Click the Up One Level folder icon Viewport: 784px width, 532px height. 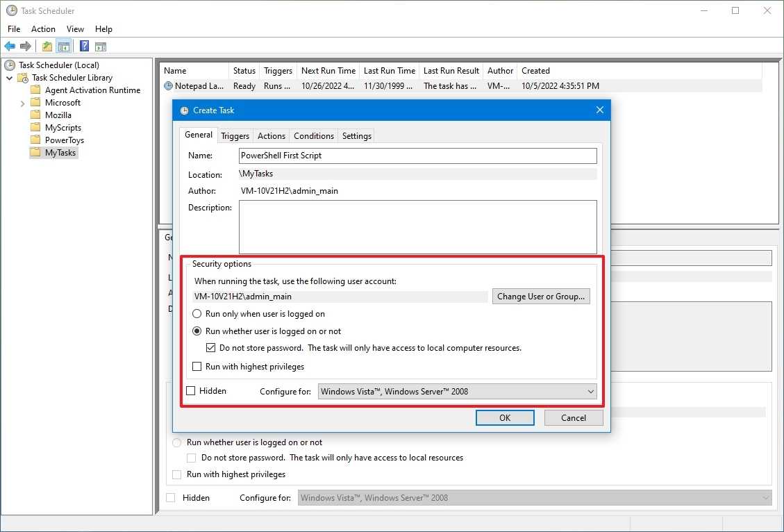tap(47, 47)
